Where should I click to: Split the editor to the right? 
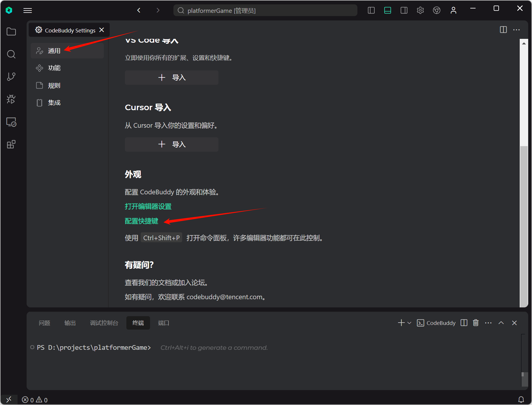[x=503, y=30]
